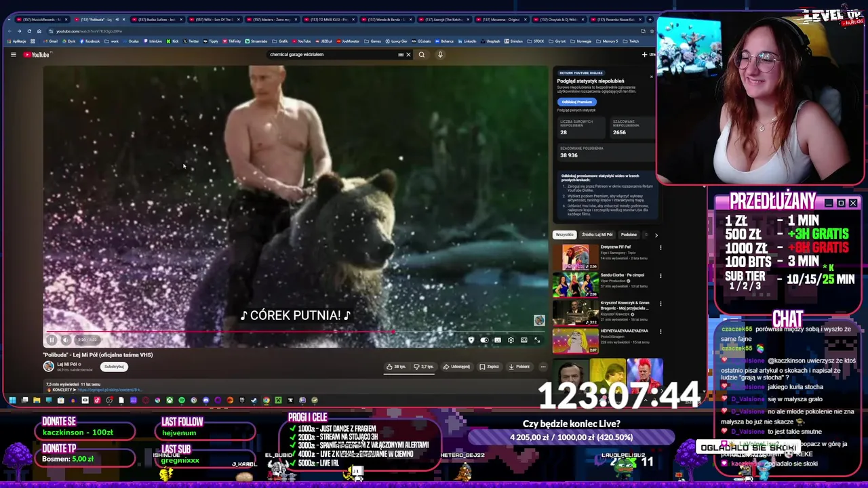Open Steam from the taskbar
868x488 pixels.
click(254, 401)
